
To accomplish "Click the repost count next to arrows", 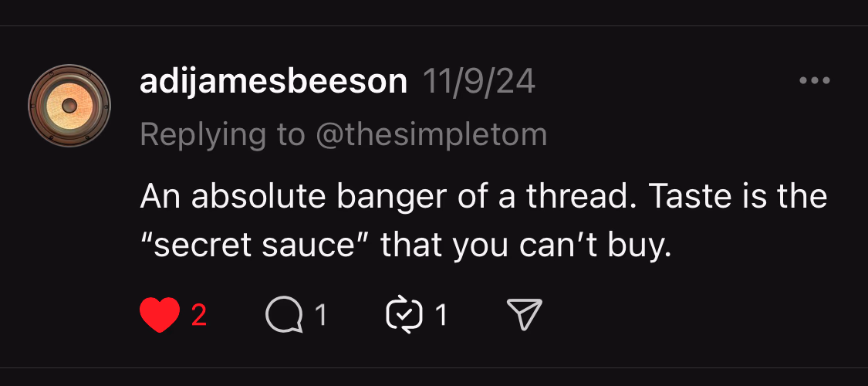I will point(441,315).
